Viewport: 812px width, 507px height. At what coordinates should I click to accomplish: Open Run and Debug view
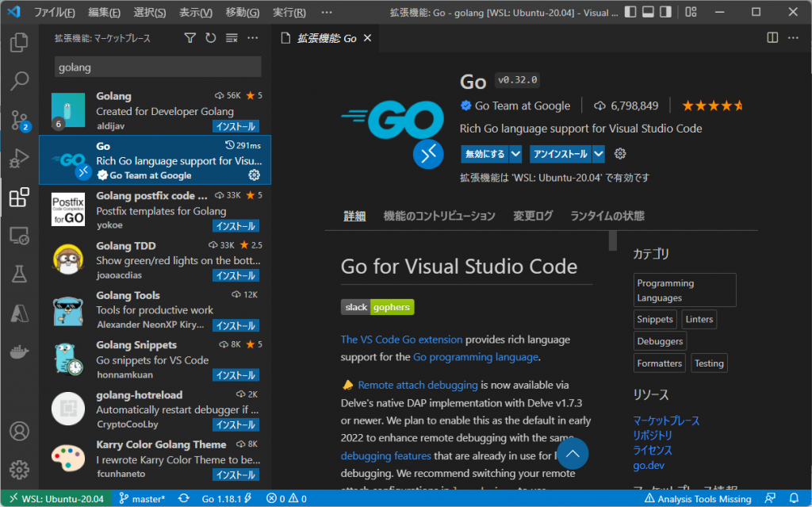pyautogui.click(x=19, y=158)
